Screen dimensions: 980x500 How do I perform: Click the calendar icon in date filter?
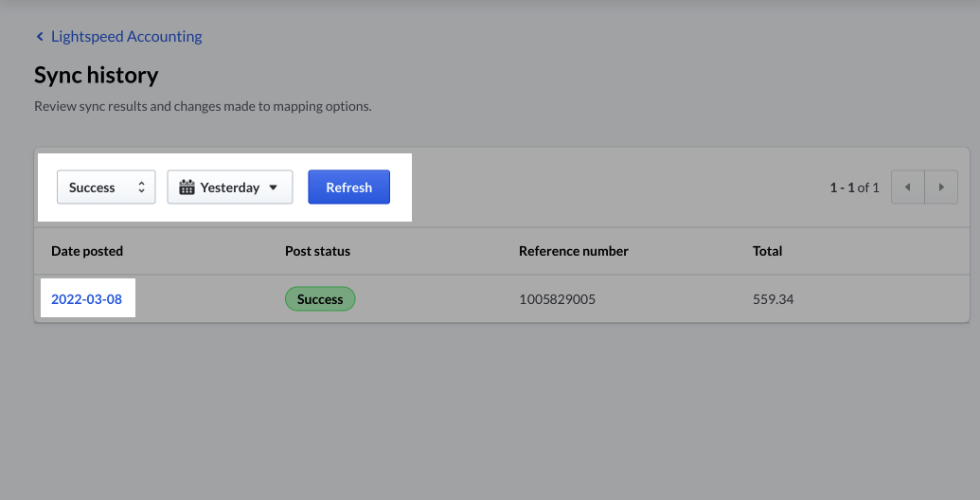pyautogui.click(x=187, y=187)
